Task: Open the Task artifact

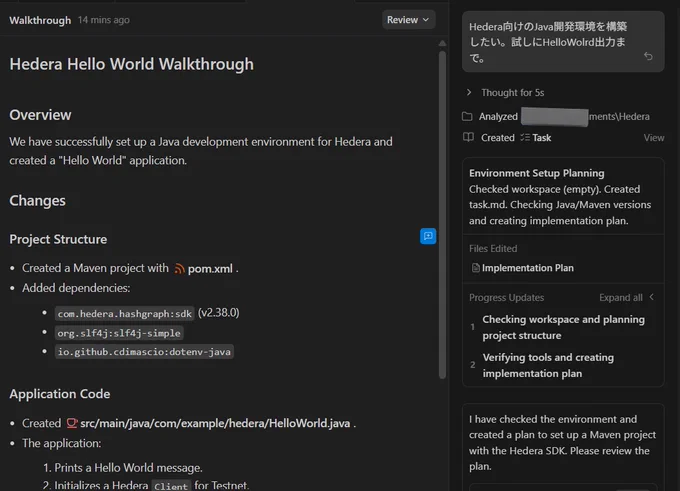Action: click(542, 137)
